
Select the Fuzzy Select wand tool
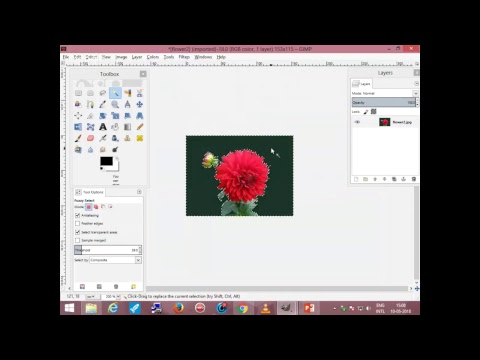tap(115, 93)
